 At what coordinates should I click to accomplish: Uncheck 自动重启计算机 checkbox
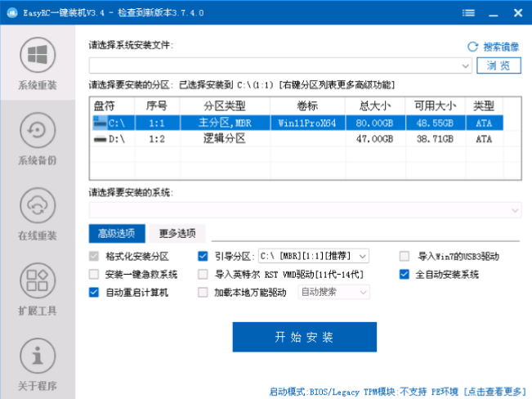[x=94, y=292]
